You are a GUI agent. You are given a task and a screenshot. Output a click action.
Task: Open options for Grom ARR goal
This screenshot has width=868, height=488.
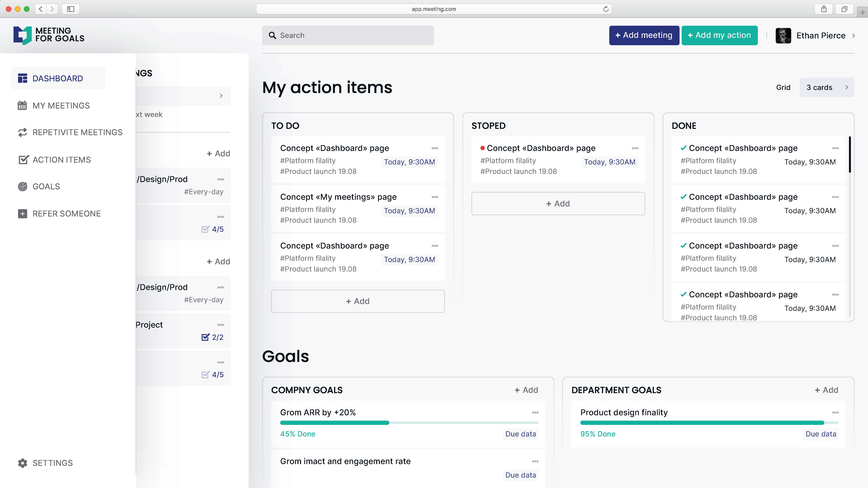tap(535, 413)
